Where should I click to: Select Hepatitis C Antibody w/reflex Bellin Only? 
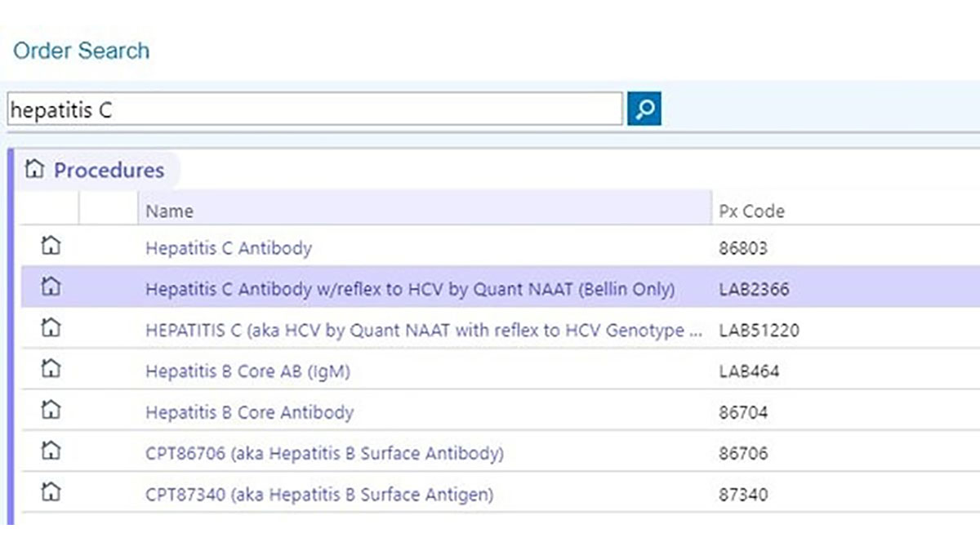click(x=409, y=290)
